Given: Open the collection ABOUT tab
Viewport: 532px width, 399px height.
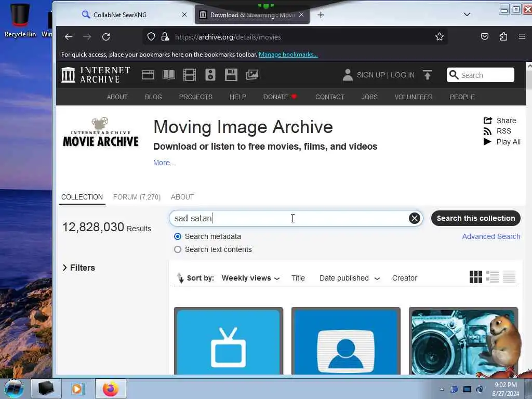Looking at the screenshot, I should point(182,197).
